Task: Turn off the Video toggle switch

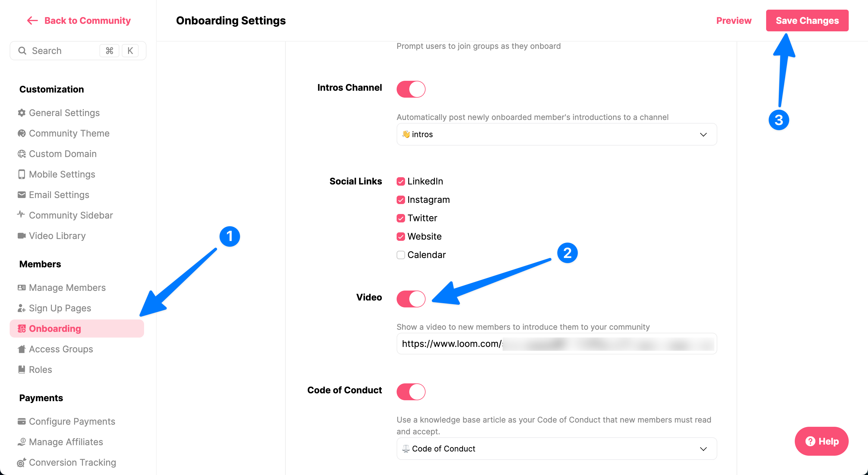Action: (x=411, y=299)
